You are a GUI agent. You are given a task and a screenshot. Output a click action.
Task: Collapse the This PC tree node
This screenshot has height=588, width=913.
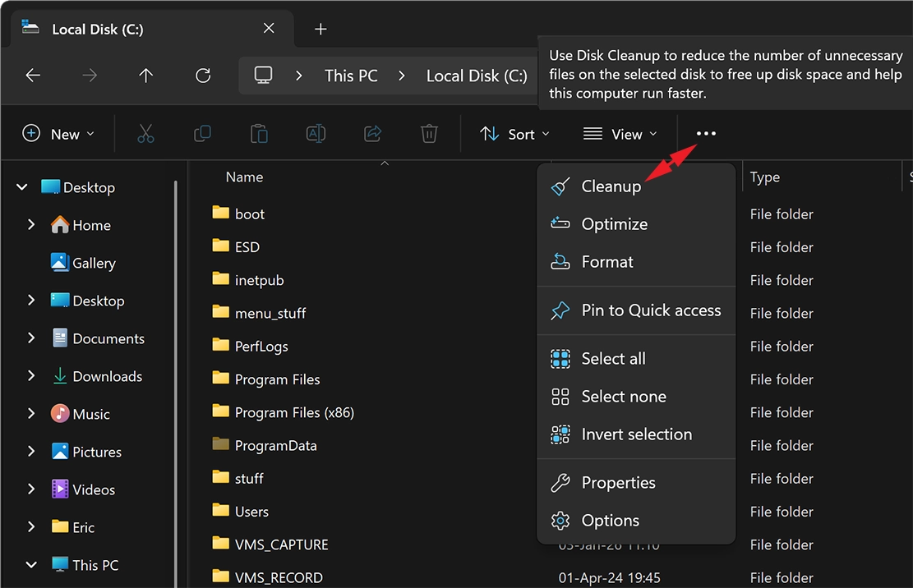[x=31, y=565]
